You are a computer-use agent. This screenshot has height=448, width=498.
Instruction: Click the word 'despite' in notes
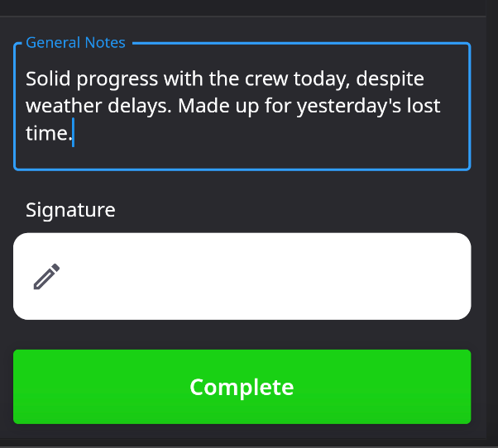point(390,79)
